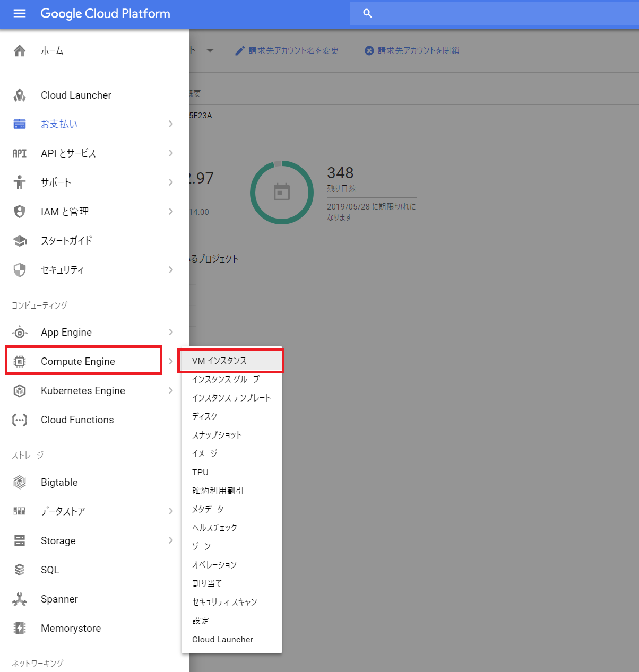Click the Spanner wrench icon

[20, 599]
